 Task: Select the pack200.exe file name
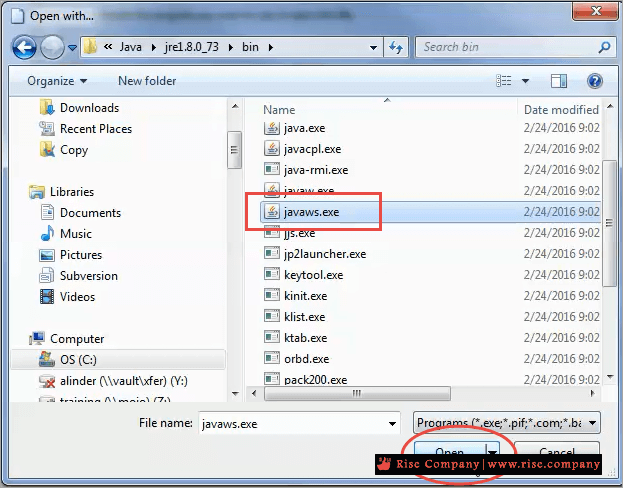pyautogui.click(x=315, y=380)
